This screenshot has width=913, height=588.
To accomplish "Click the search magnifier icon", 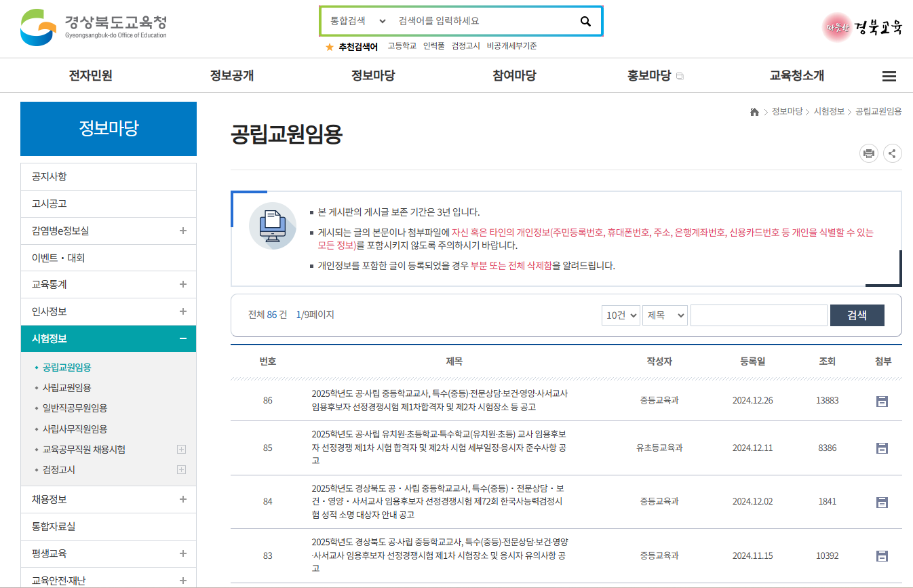I will [585, 21].
